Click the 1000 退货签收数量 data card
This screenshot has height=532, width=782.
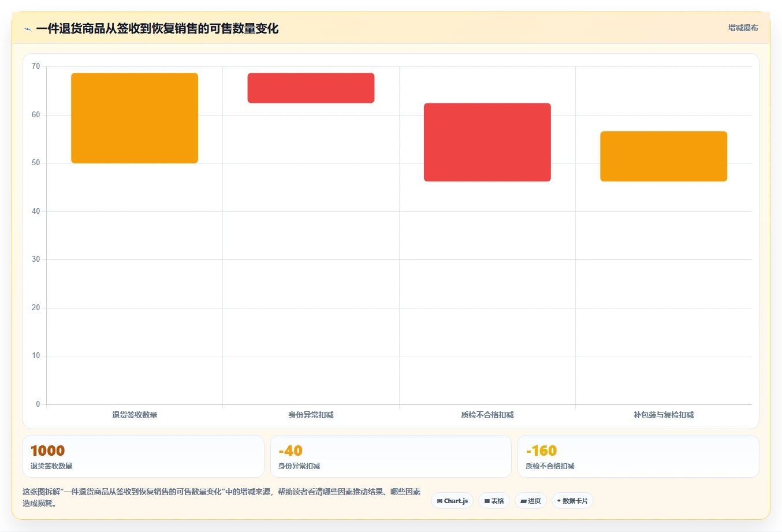pos(143,456)
